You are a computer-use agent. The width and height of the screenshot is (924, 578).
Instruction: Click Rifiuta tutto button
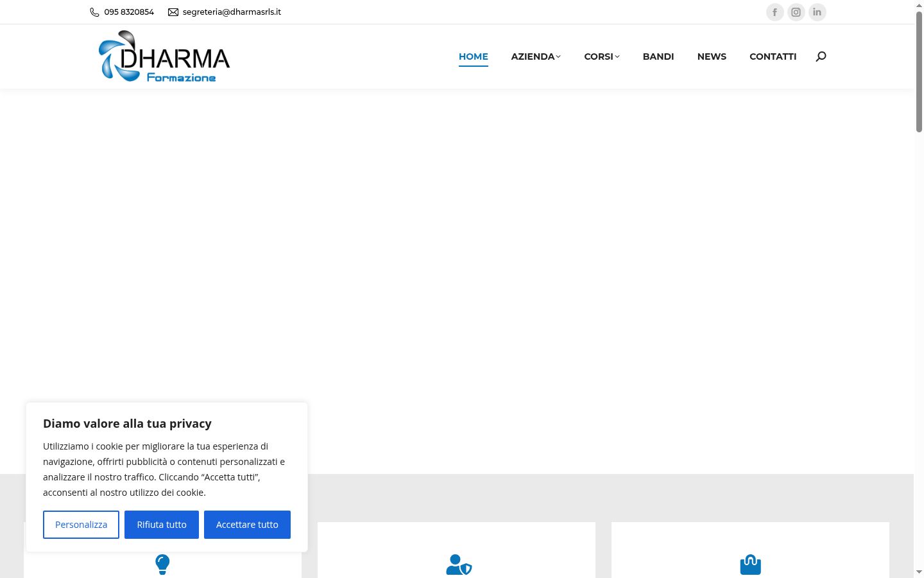162,525
